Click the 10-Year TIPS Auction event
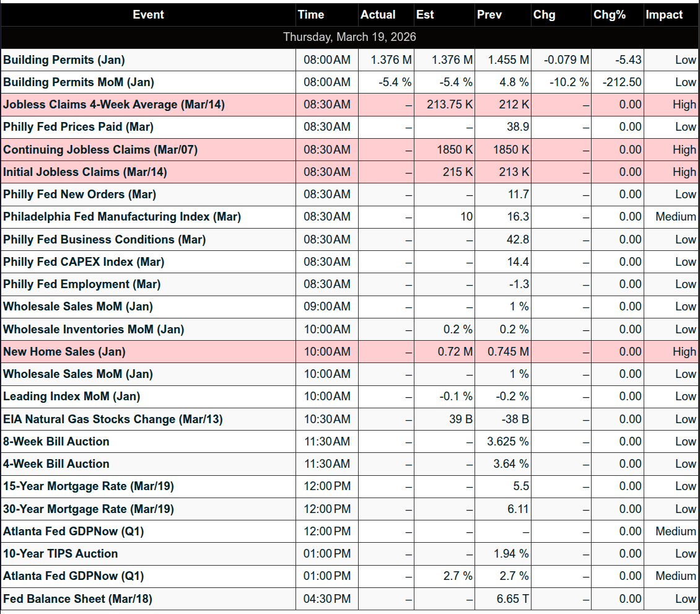Viewport: 700px width, 614px height. pyautogui.click(x=61, y=553)
